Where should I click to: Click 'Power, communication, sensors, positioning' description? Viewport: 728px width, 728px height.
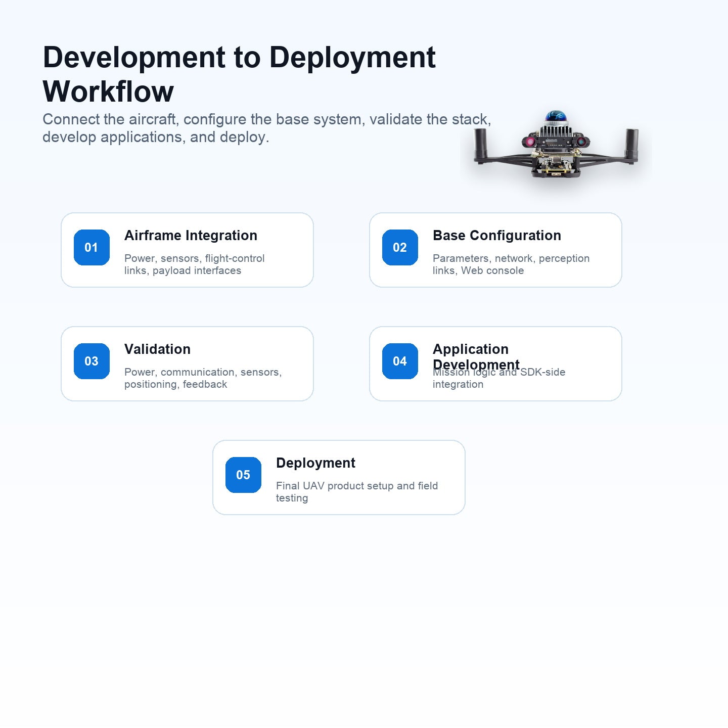203,378
